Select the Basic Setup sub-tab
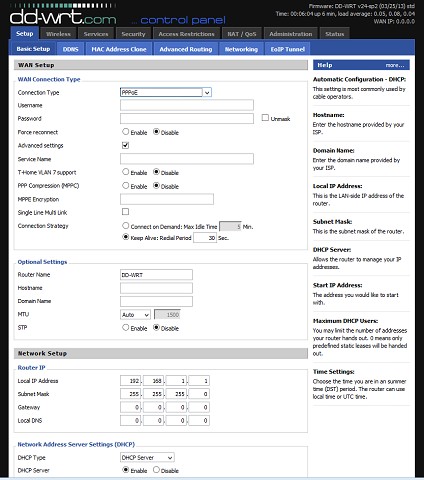This screenshot has width=424, height=480. pos(33,49)
